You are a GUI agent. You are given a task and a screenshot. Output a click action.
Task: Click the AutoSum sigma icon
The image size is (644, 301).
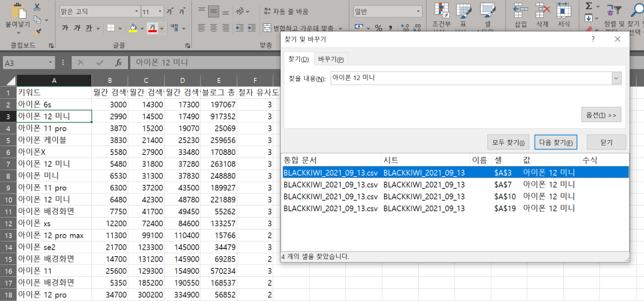coord(589,6)
